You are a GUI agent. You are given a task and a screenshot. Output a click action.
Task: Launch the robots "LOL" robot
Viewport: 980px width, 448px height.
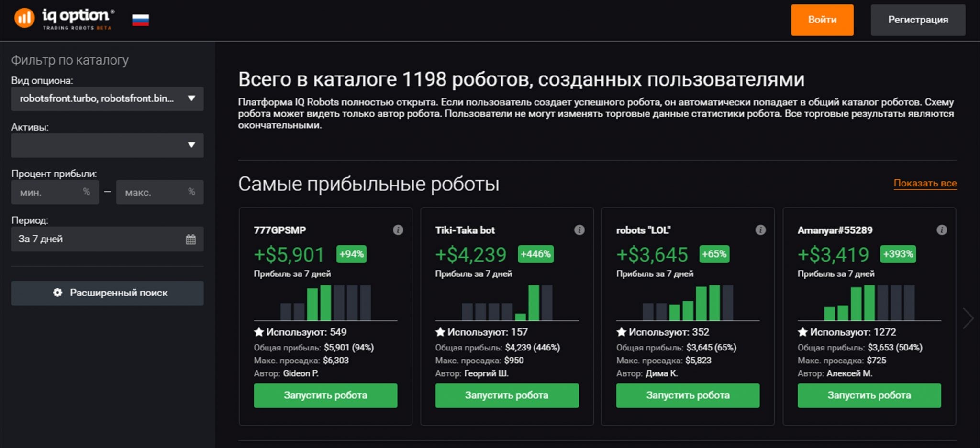688,395
